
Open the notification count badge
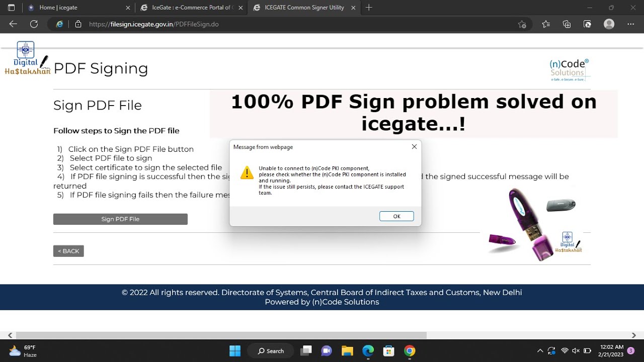coord(631,351)
